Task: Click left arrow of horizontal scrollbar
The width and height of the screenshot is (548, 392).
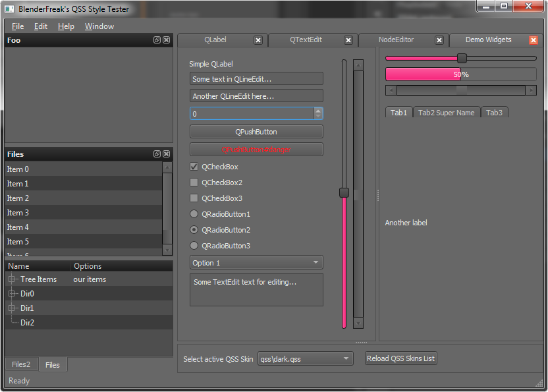Action: pyautogui.click(x=391, y=90)
